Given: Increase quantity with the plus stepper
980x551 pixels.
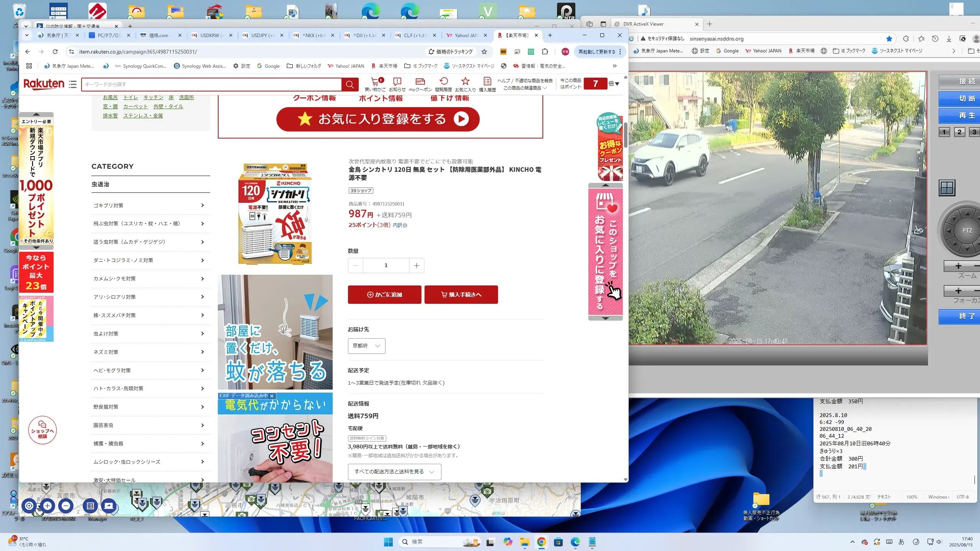Looking at the screenshot, I should point(416,266).
